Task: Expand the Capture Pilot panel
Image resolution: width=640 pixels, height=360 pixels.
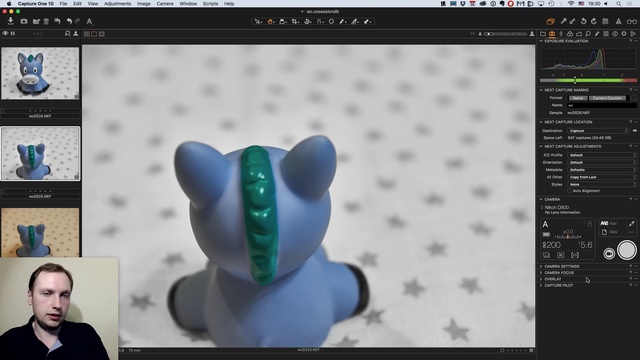Action: point(542,285)
